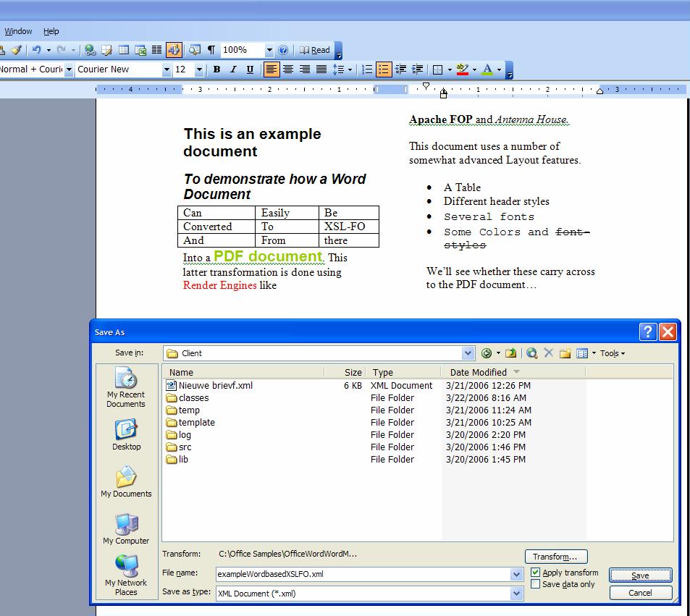Enable the Save data only checkbox
The image size is (690, 616).
point(536,584)
